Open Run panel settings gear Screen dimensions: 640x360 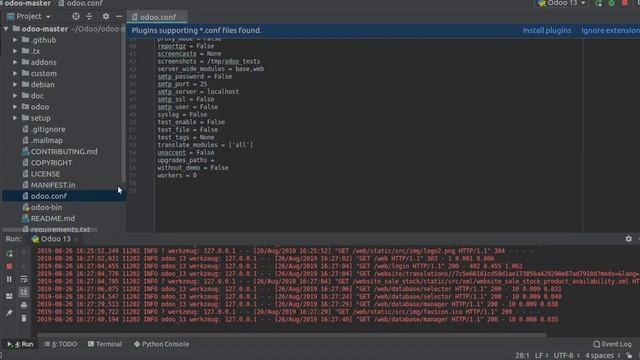point(629,239)
